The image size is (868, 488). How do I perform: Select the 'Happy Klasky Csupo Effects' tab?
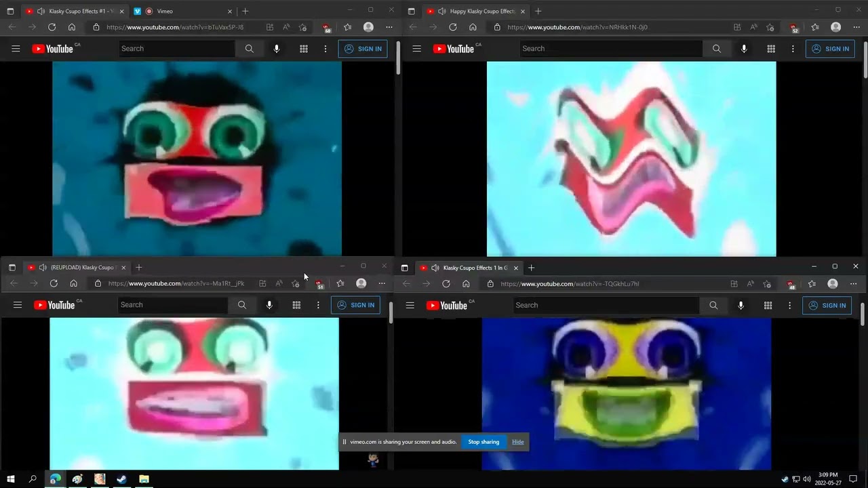click(481, 11)
